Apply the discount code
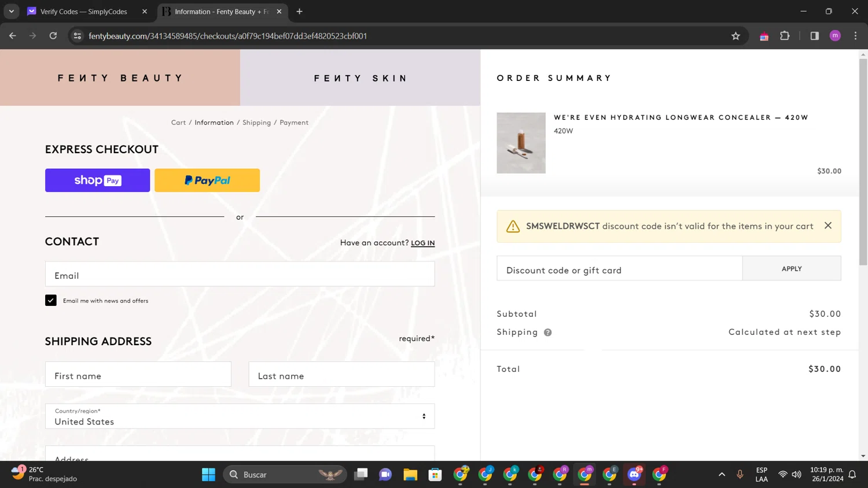Screen dimensions: 868x488 click(792, 268)
